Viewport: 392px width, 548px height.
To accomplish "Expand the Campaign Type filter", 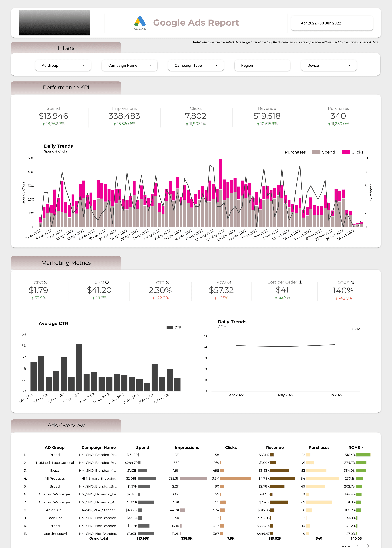I will point(196,65).
